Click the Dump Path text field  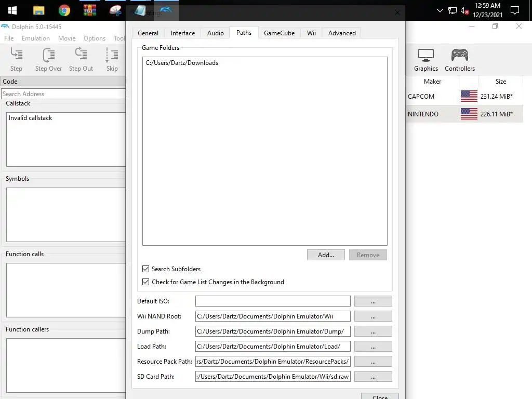[x=273, y=331]
